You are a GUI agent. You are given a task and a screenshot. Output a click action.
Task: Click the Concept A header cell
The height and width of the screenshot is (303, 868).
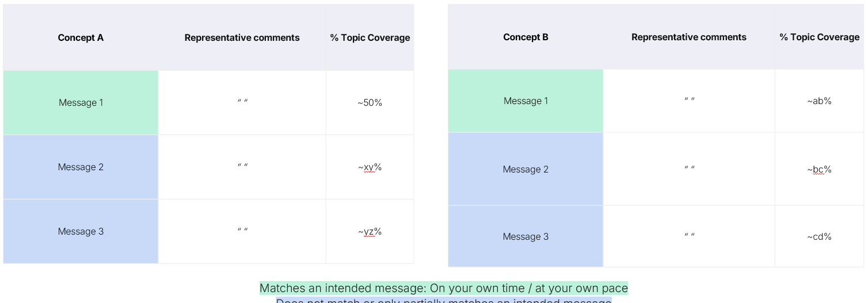click(x=81, y=38)
